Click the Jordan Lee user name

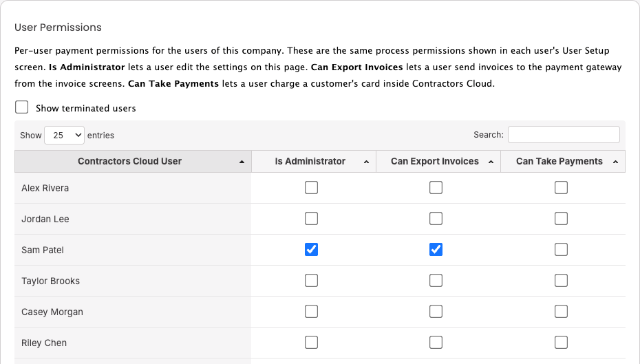click(x=45, y=219)
